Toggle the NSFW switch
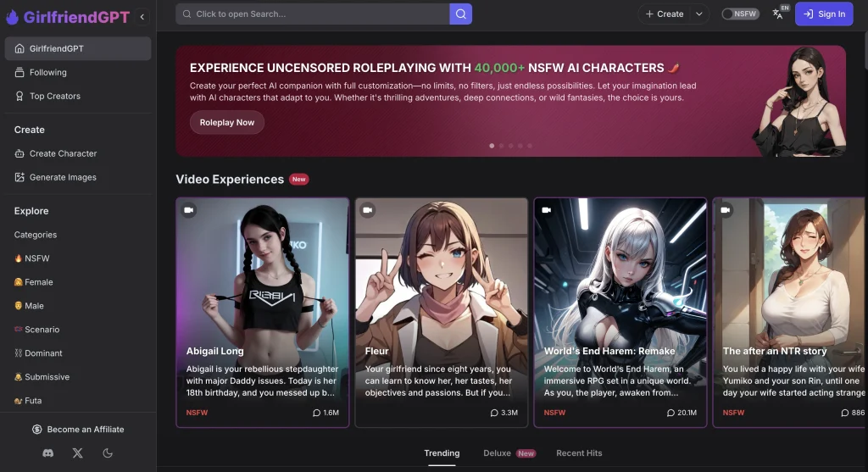868x472 pixels. coord(740,14)
